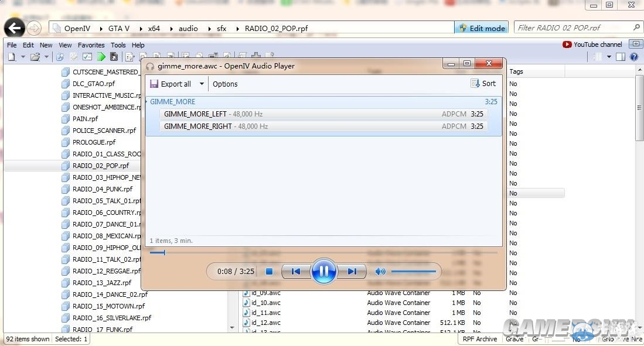
Task: Click the Tags column header
Action: point(536,71)
